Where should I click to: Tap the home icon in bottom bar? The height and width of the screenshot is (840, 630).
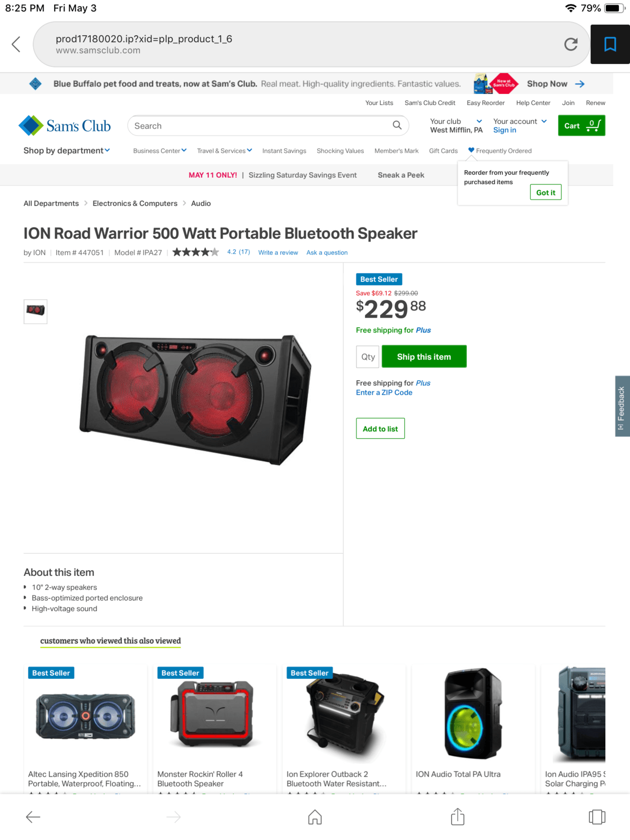point(315,817)
